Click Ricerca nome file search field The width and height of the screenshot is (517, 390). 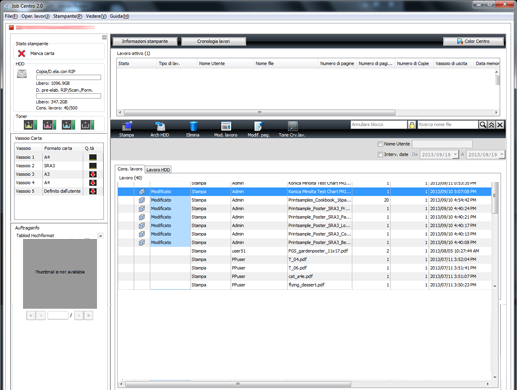448,125
